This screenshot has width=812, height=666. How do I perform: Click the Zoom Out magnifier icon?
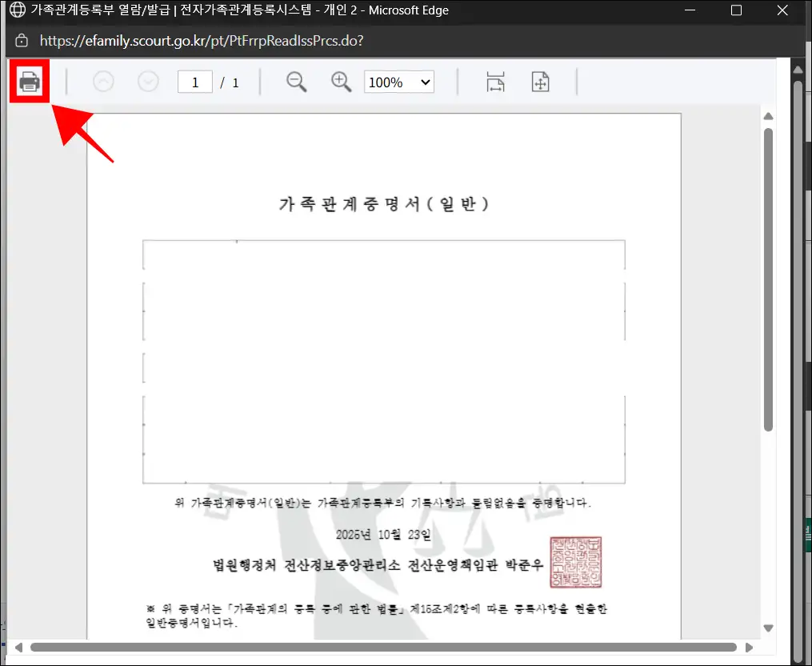click(296, 81)
